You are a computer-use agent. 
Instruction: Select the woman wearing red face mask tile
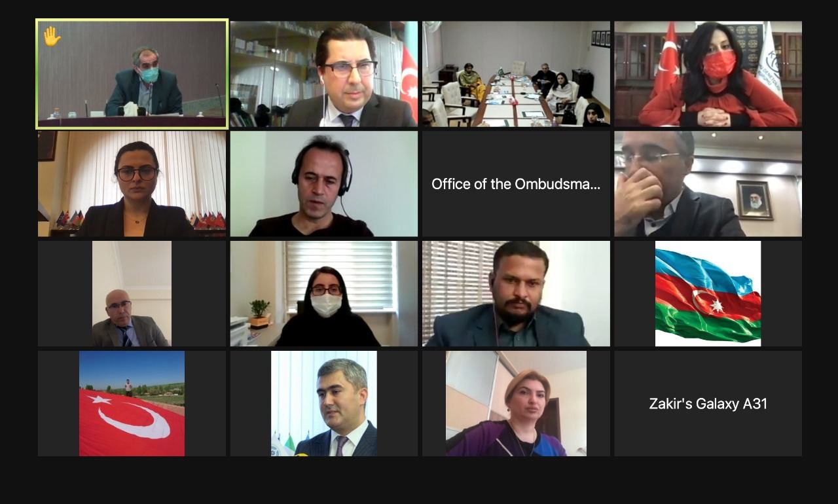pyautogui.click(x=708, y=74)
